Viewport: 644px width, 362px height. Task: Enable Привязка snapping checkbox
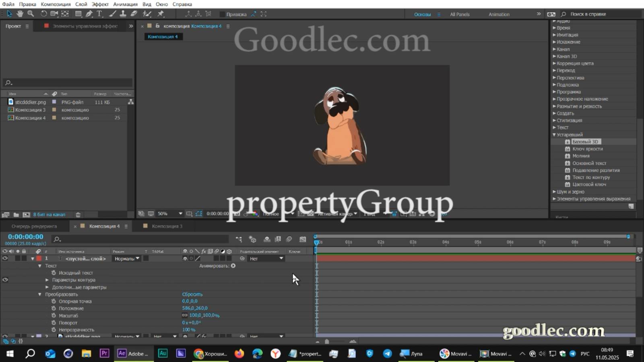pyautogui.click(x=223, y=14)
